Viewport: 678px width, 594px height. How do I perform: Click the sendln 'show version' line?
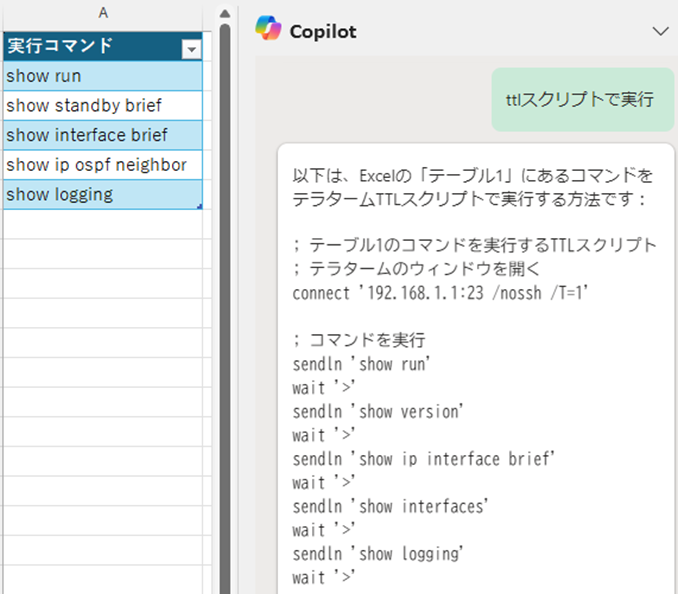[x=377, y=412]
